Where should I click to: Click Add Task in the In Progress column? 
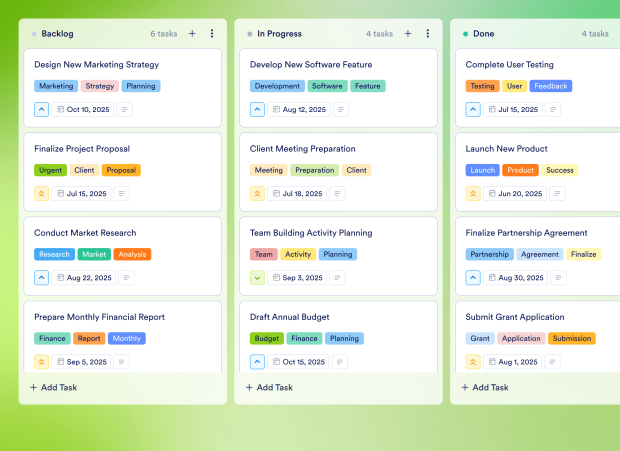click(x=269, y=387)
